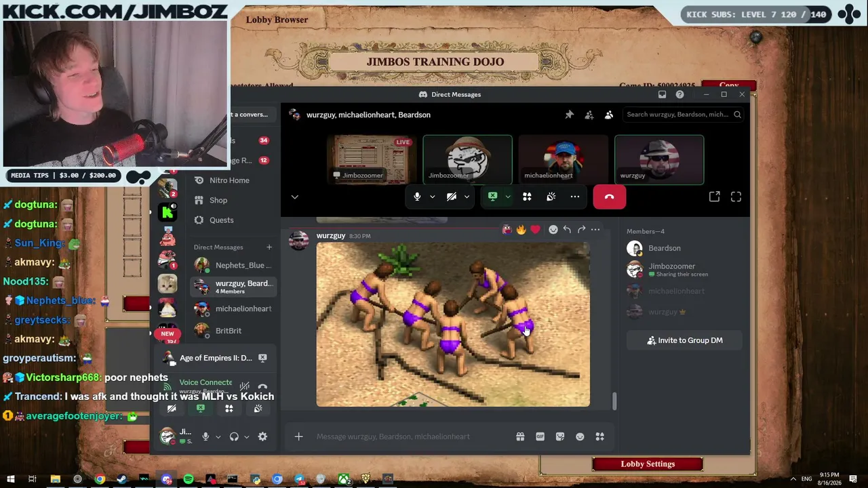Turn on camera in the call controls

[x=452, y=197]
